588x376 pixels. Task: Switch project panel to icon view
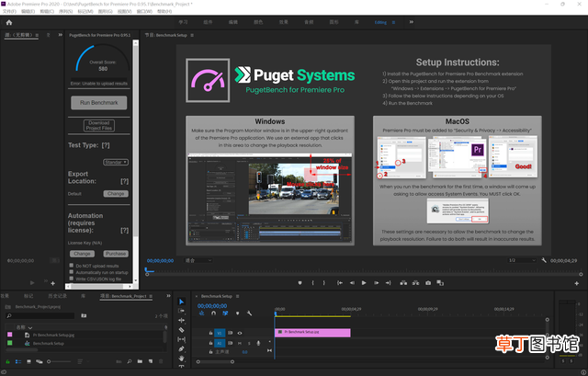28,361
